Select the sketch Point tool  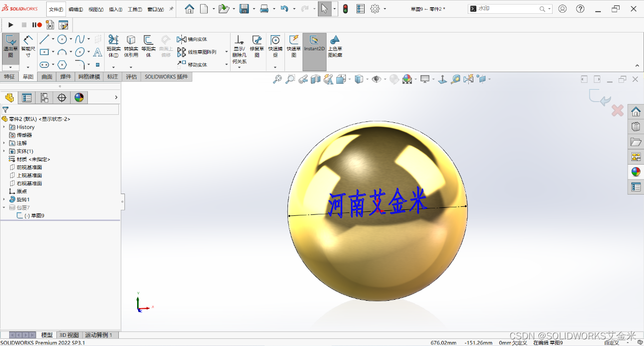point(98,65)
